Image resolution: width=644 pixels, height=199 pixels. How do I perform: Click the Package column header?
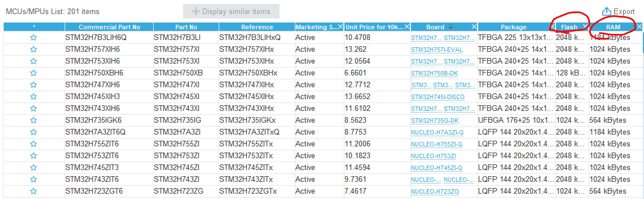pyautogui.click(x=513, y=27)
